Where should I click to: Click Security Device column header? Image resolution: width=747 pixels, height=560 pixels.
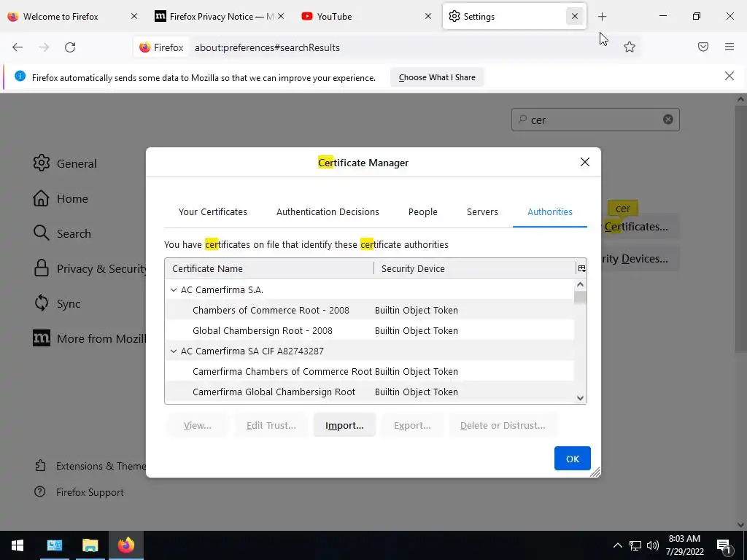click(475, 268)
